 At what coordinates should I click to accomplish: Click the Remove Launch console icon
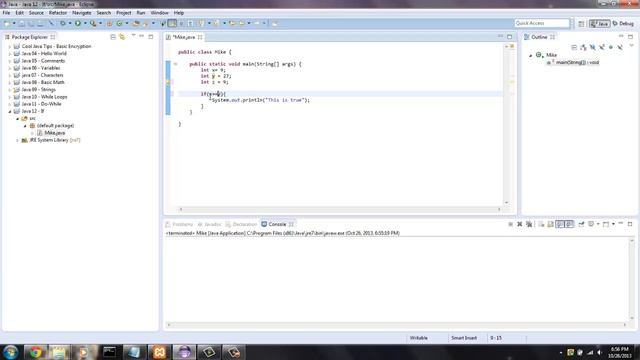[x=520, y=224]
